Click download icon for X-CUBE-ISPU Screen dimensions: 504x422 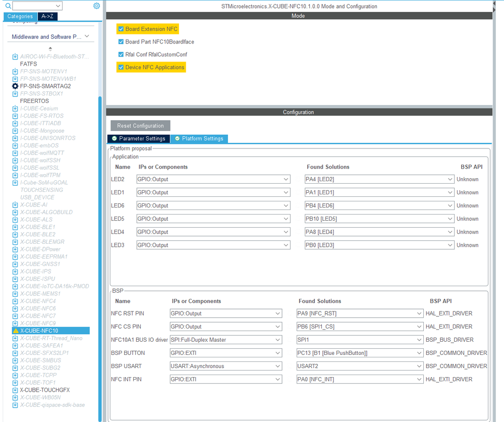click(x=15, y=279)
